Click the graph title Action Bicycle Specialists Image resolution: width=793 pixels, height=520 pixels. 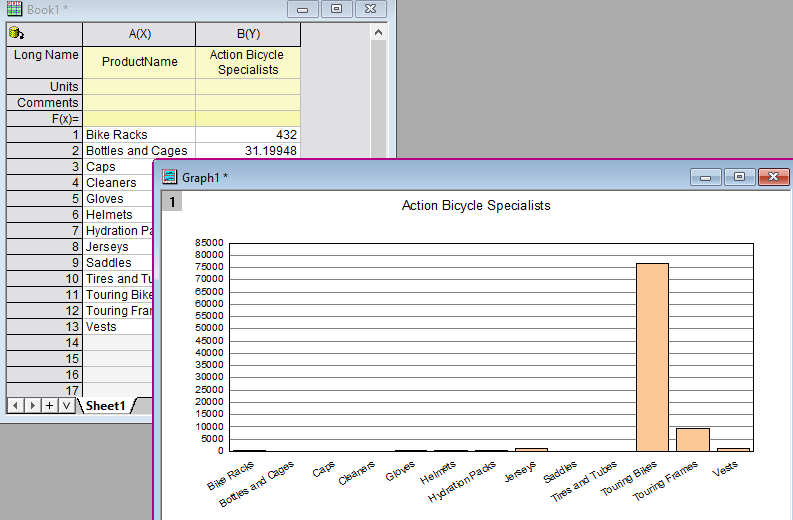(x=476, y=205)
